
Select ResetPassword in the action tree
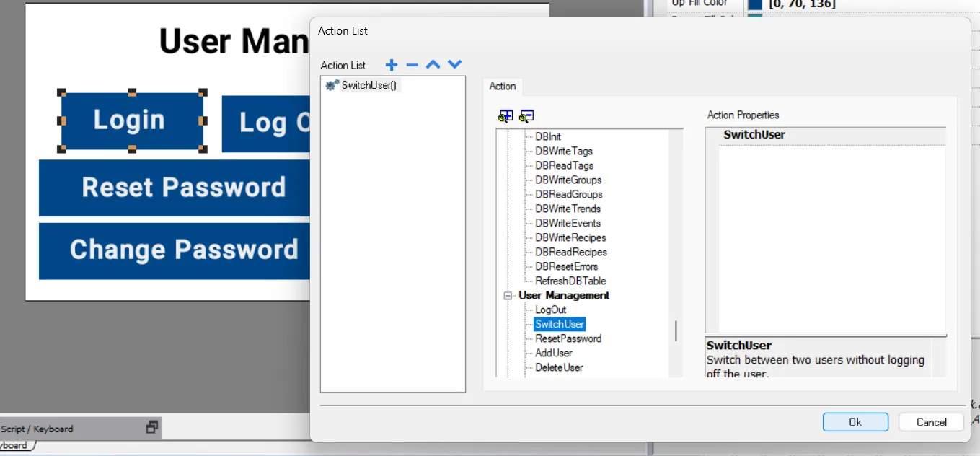568,338
